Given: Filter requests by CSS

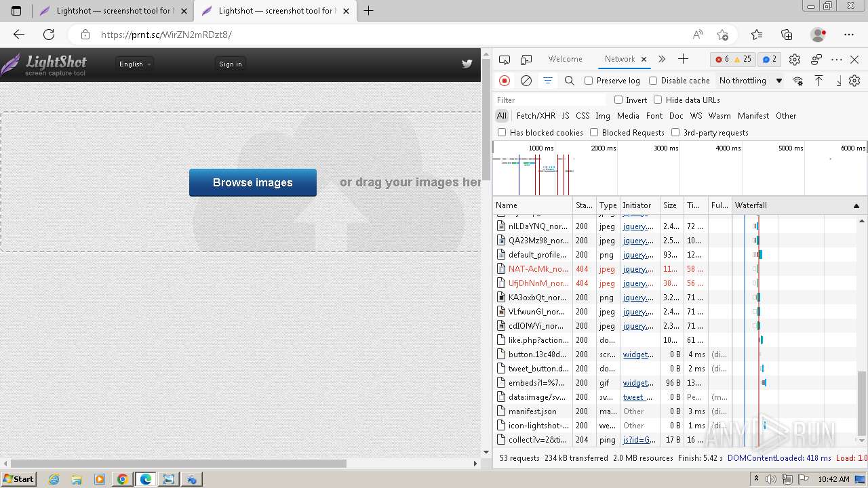Looking at the screenshot, I should pos(583,116).
